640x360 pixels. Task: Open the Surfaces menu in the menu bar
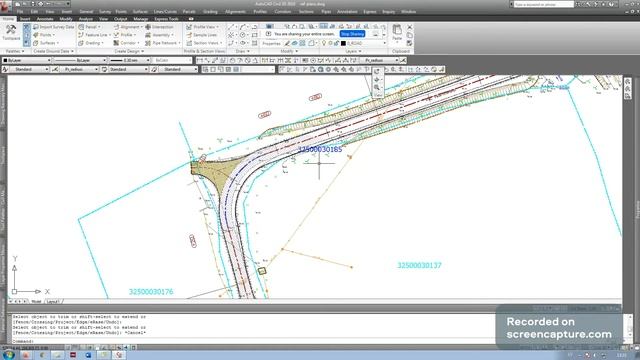coord(140,12)
